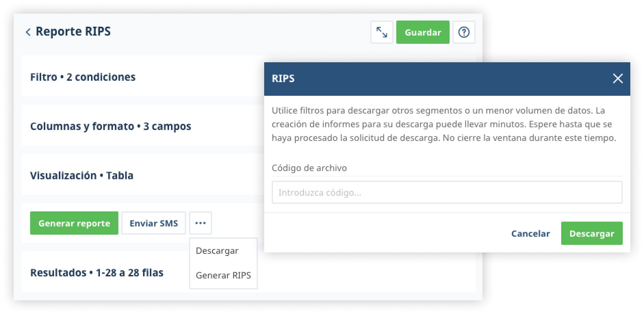Click the expand to fullscreen icon
Screen dimensions: 644x314
click(x=381, y=32)
